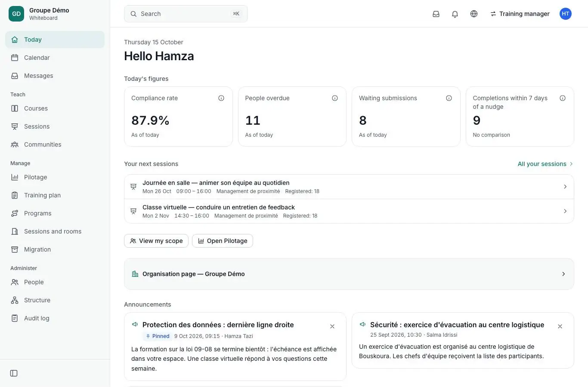The image size is (588, 387).
Task: Show info for Waiting submissions
Action: coord(449,98)
